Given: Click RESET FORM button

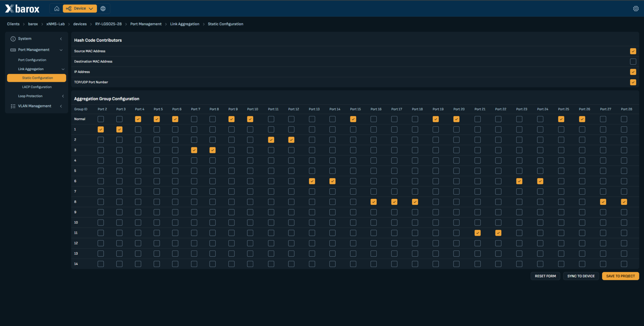Looking at the screenshot, I should coord(545,276).
